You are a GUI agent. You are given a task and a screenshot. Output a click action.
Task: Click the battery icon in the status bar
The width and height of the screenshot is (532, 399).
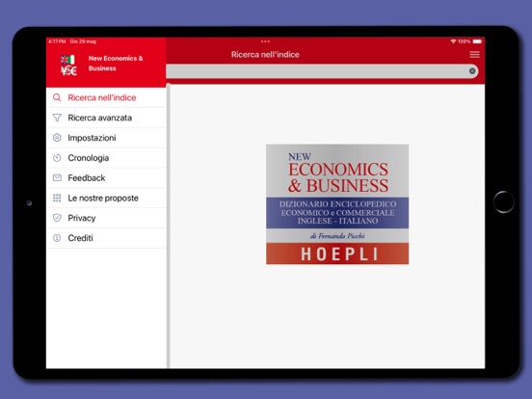(x=477, y=41)
